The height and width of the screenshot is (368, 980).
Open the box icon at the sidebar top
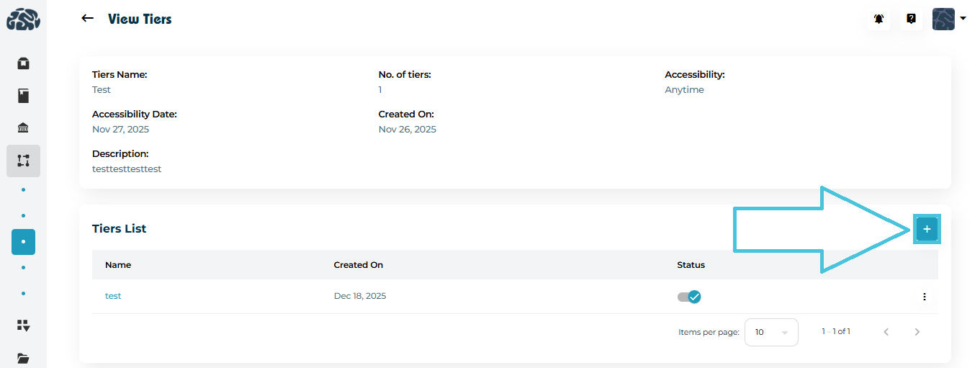[x=23, y=63]
